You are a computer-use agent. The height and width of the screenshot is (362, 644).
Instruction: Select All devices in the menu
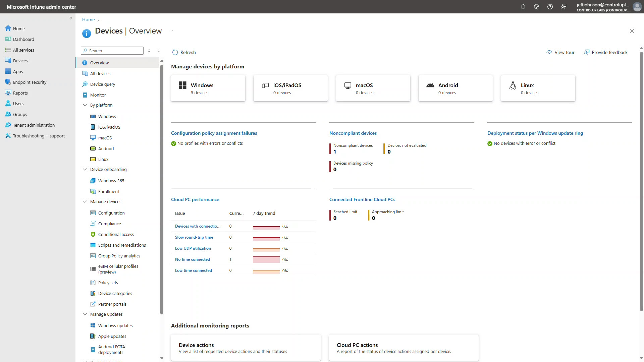point(100,73)
